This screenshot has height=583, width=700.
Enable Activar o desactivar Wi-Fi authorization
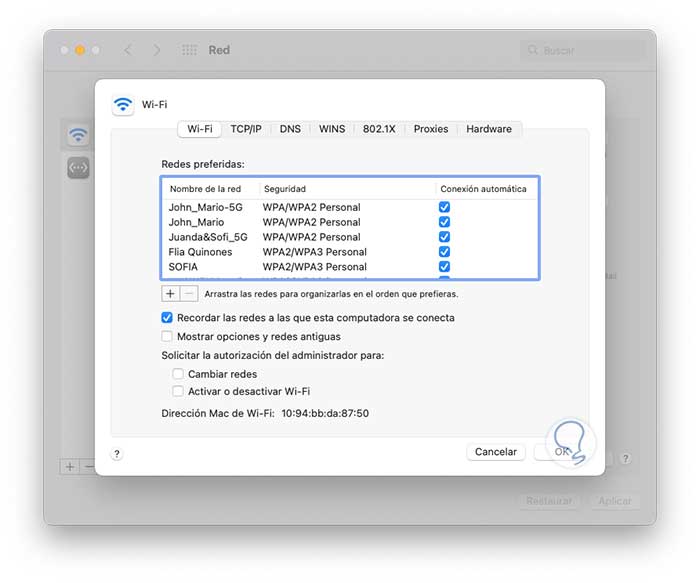[x=178, y=391]
